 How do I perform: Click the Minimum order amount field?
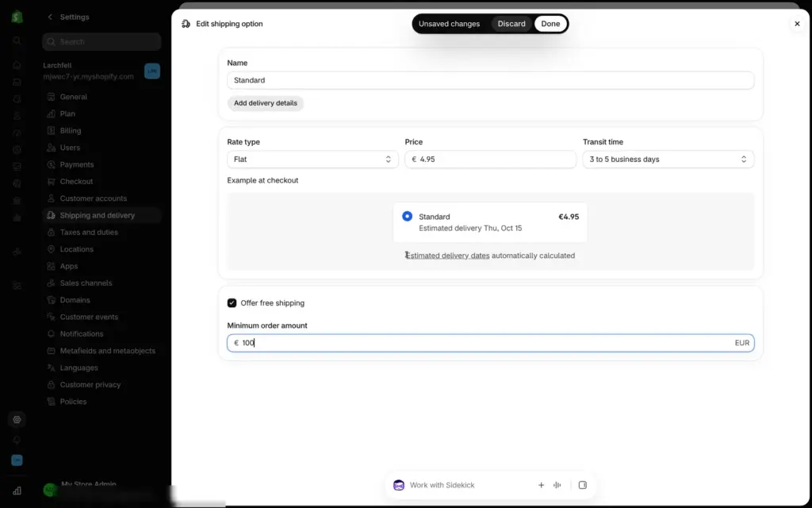coord(490,343)
